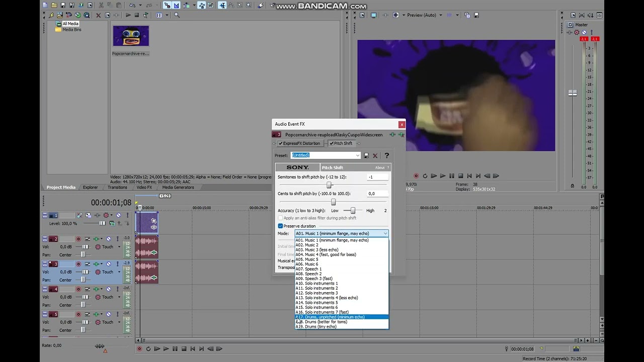Image resolution: width=644 pixels, height=362 pixels.
Task: Remove selected plug-in from chain
Action: point(401,135)
